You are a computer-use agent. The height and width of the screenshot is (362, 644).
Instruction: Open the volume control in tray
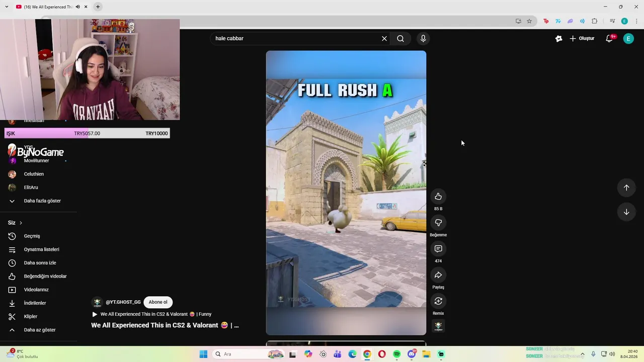[x=612, y=354]
